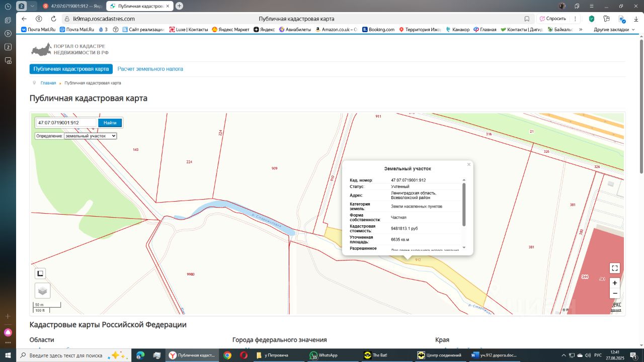Focus the browser address bar
This screenshot has width=644, height=362.
(x=297, y=19)
